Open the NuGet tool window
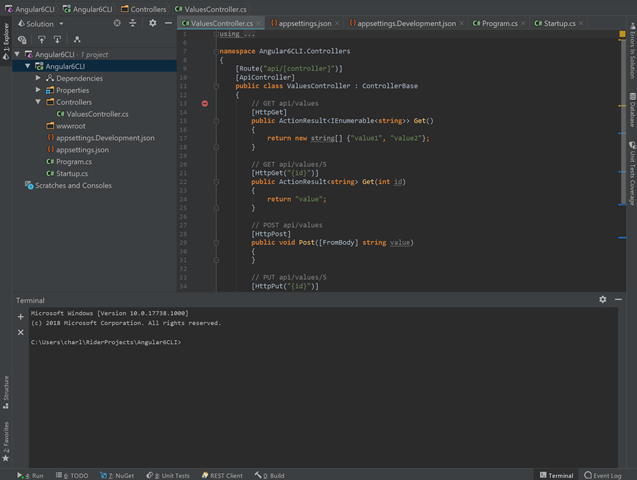 pyautogui.click(x=120, y=475)
